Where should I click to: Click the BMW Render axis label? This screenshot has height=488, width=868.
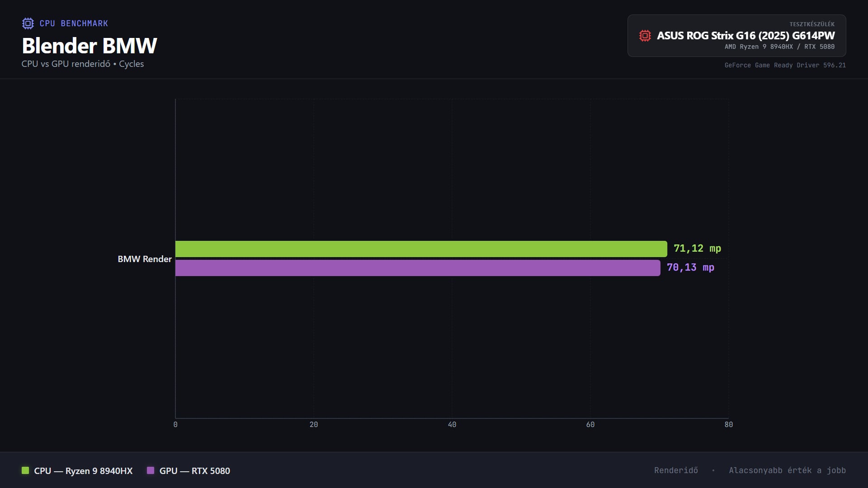[145, 259]
